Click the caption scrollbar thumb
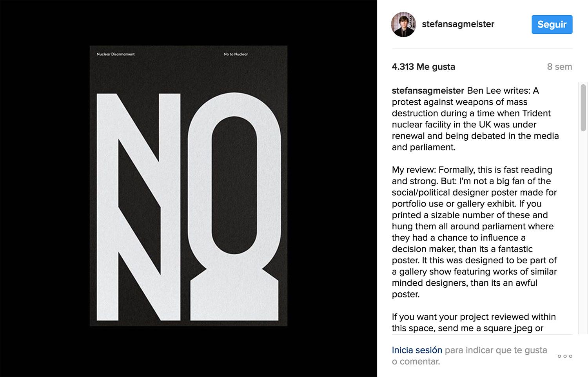The width and height of the screenshot is (588, 377). point(583,108)
